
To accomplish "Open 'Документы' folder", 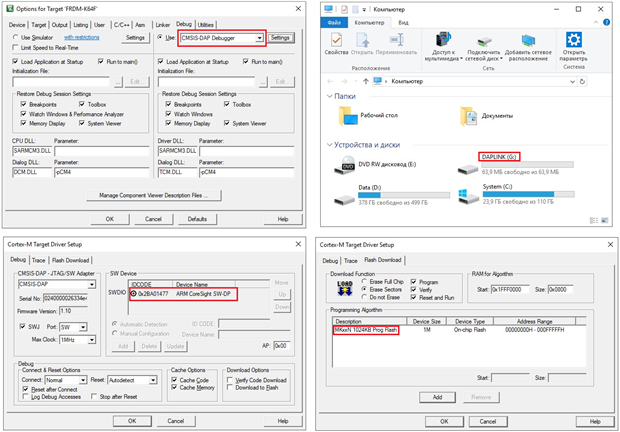I will point(486,116).
